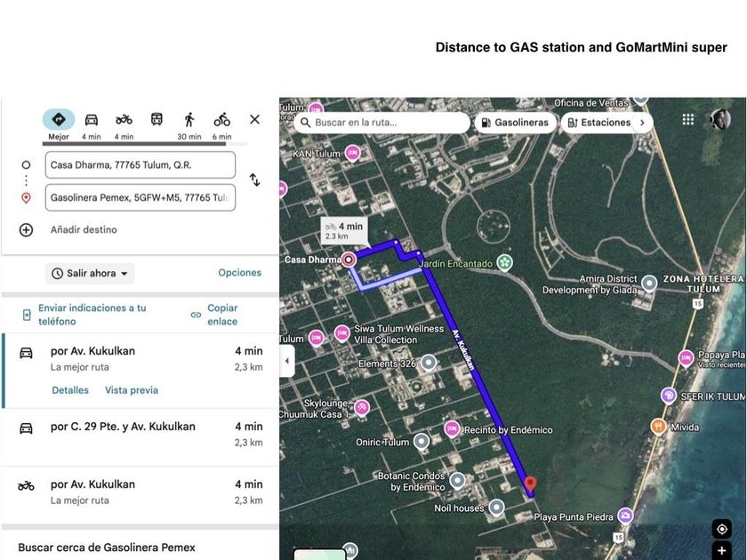Click Siwa Tulum Wellness hotel marker
The width and height of the screenshot is (747, 560).
(x=342, y=333)
